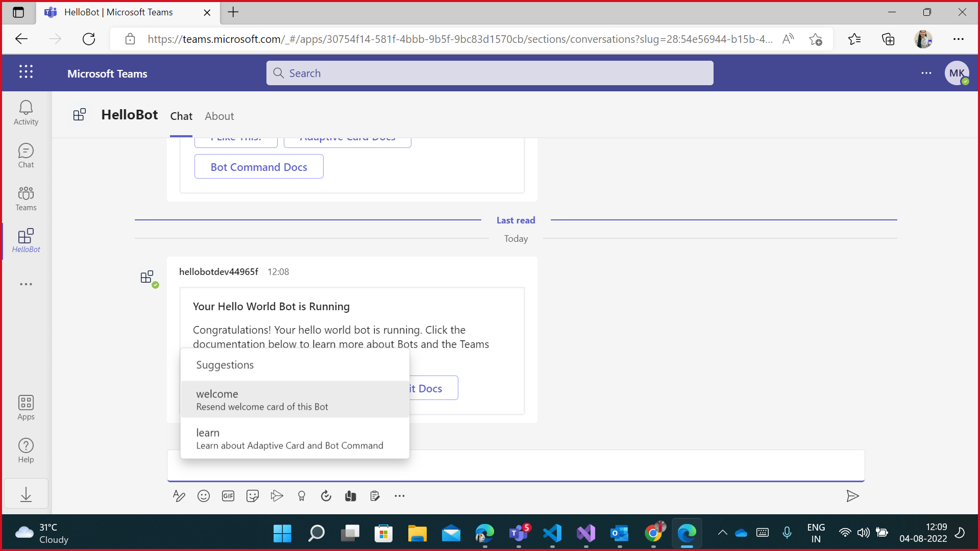Insert a Loop component
This screenshot has height=551, width=980.
[x=351, y=495]
